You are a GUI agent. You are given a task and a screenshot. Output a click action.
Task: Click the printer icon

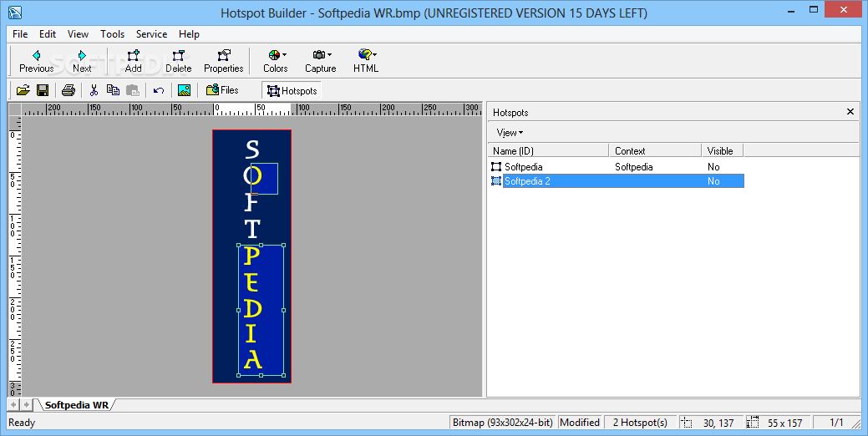click(x=69, y=90)
